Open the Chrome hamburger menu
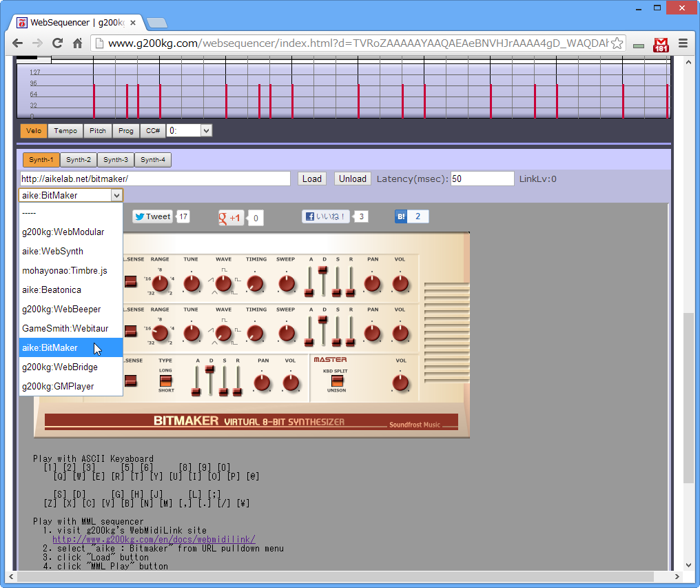Screen dimensions: 700x588 [683, 43]
